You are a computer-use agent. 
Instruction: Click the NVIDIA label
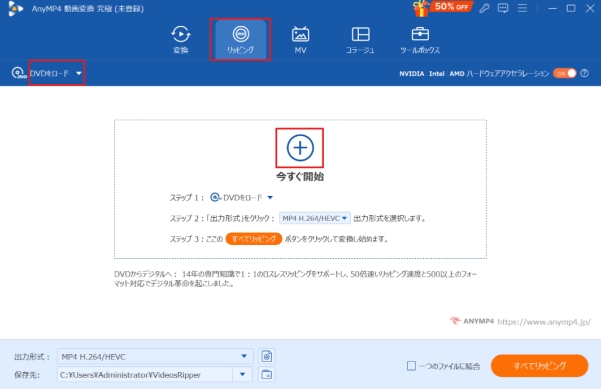coord(412,74)
